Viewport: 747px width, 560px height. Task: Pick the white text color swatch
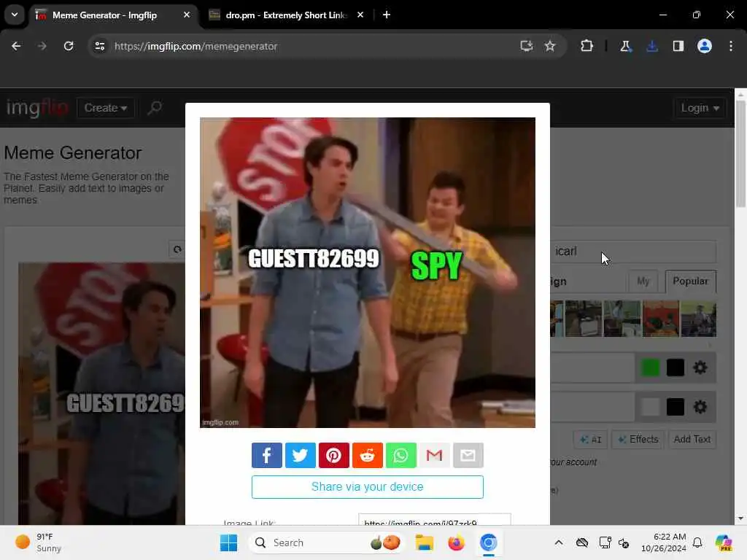(650, 407)
